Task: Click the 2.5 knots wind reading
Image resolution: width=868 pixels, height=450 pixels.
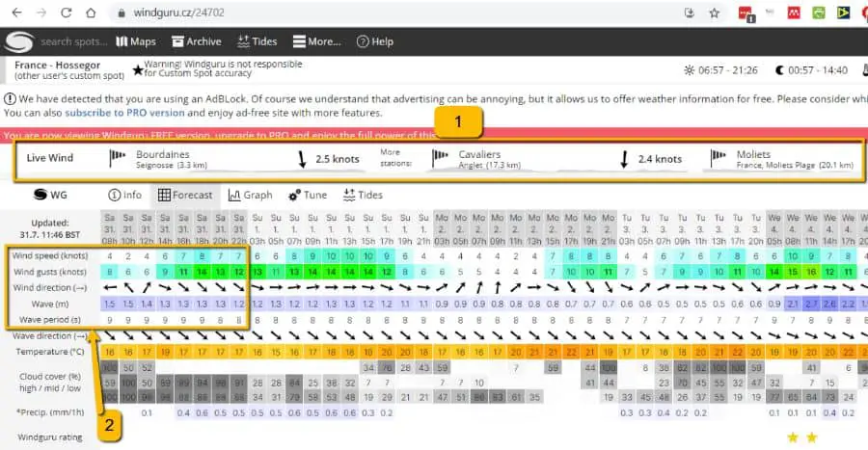Action: point(338,159)
